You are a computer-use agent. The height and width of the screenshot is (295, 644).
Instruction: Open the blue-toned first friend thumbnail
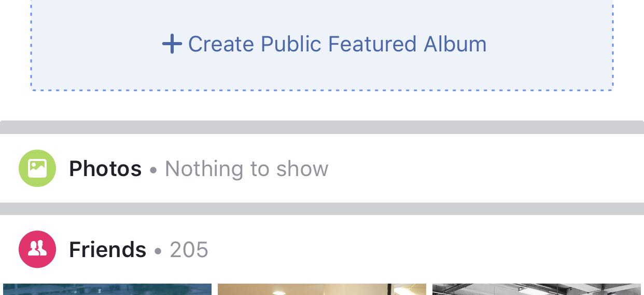(x=107, y=289)
